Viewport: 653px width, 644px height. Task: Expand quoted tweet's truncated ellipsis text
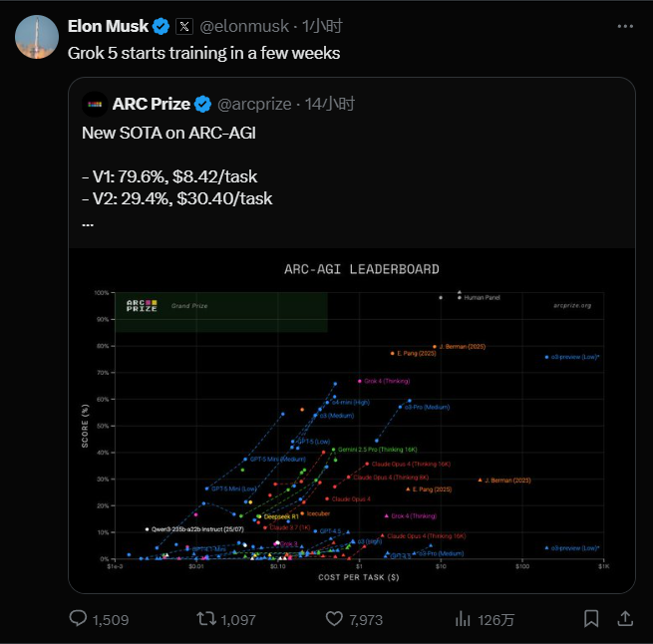(88, 225)
